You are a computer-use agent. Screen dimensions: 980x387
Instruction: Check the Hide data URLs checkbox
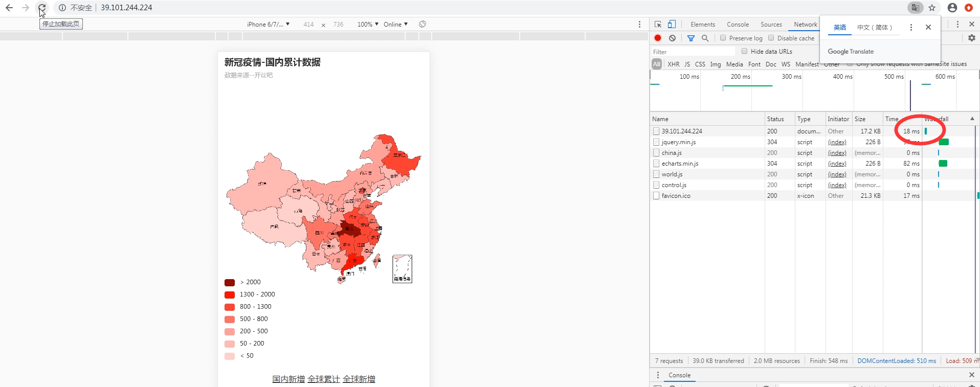744,51
